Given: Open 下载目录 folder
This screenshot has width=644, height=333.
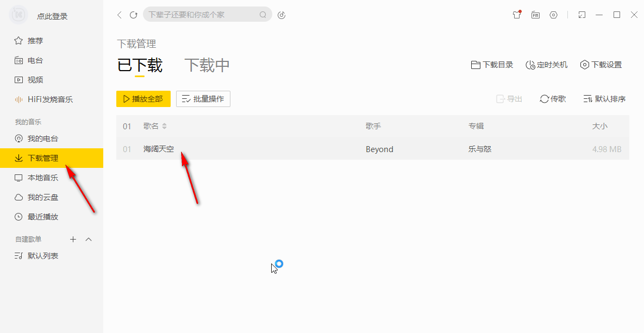Looking at the screenshot, I should [x=492, y=65].
